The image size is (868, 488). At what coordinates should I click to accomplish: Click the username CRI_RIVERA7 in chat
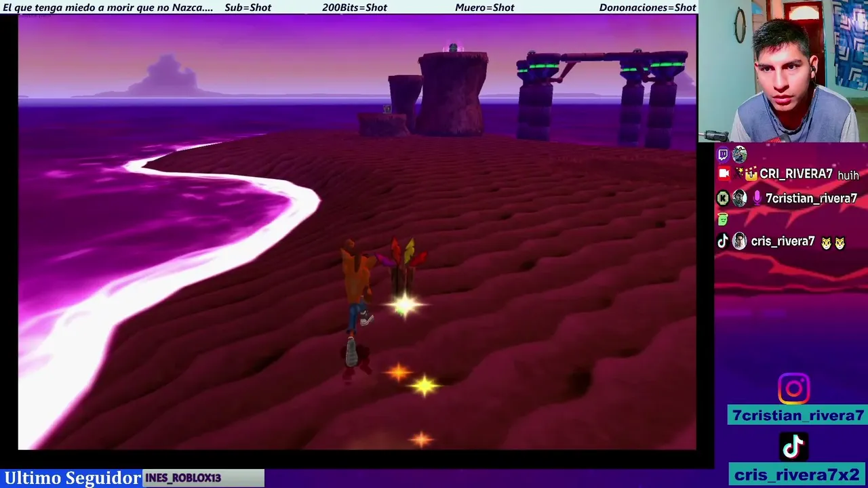pos(795,174)
